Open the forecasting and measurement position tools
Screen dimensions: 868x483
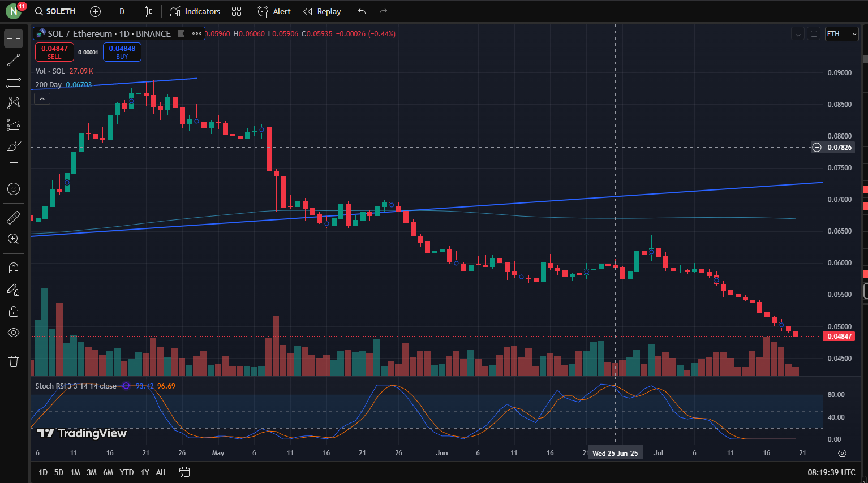click(14, 124)
